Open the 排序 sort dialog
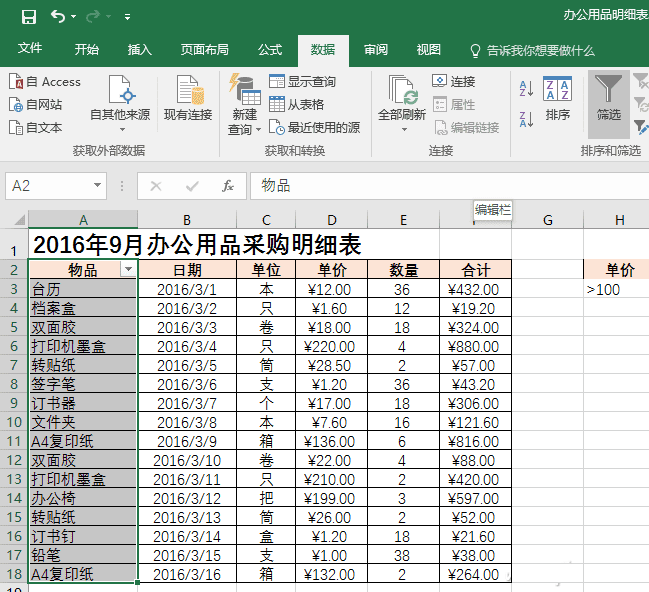 [557, 100]
